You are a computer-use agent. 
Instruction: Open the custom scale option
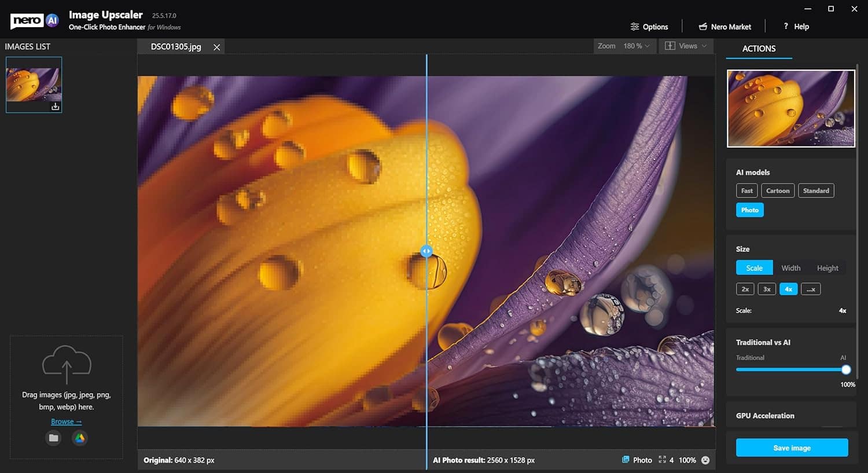[811, 289]
